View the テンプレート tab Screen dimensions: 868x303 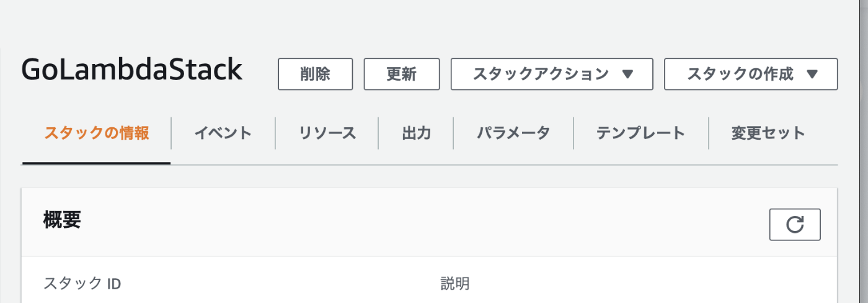tap(640, 133)
